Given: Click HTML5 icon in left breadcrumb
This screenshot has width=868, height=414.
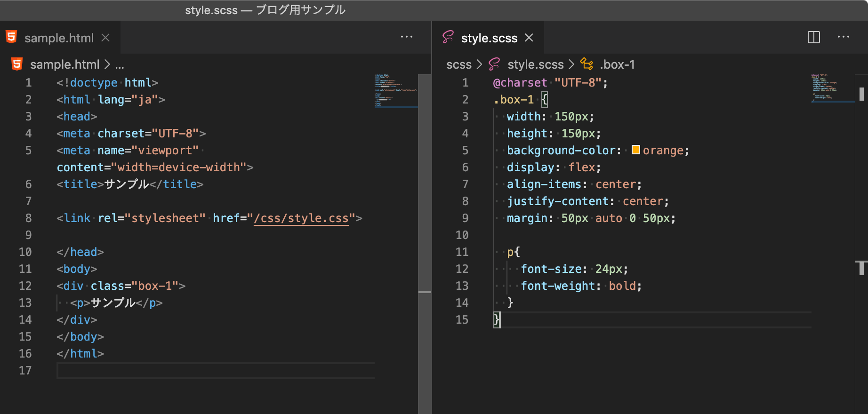Looking at the screenshot, I should pyautogui.click(x=17, y=64).
